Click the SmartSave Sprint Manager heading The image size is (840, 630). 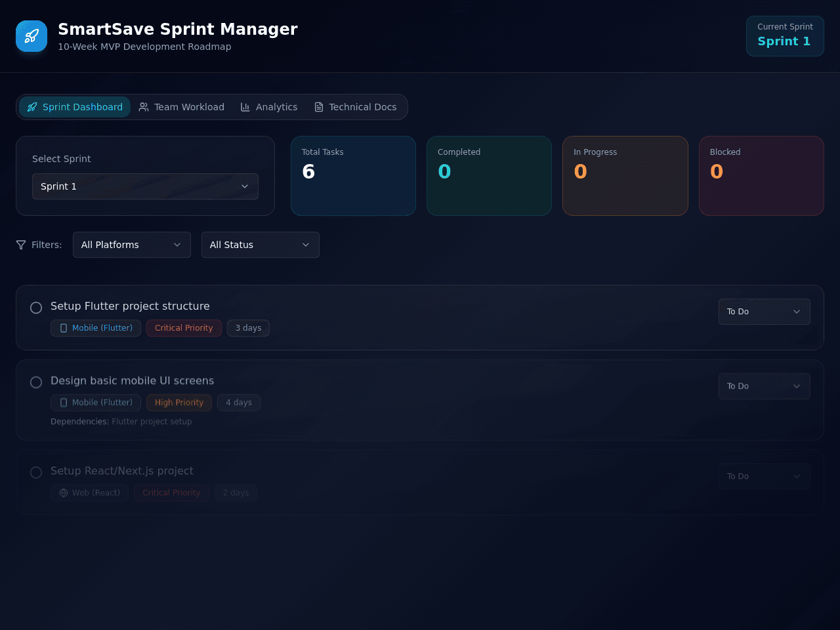pos(178,30)
